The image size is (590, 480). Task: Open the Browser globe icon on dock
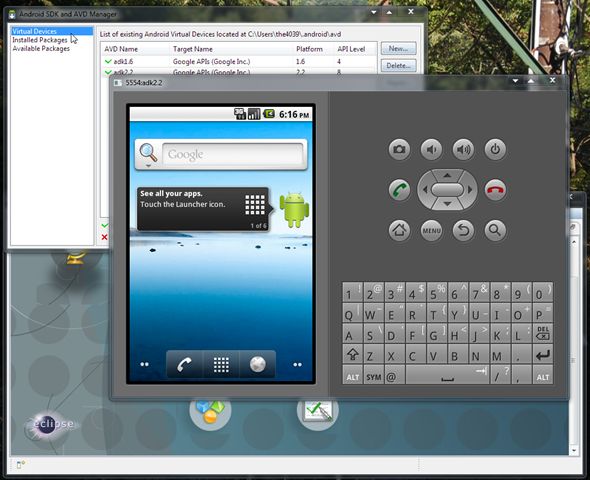258,364
